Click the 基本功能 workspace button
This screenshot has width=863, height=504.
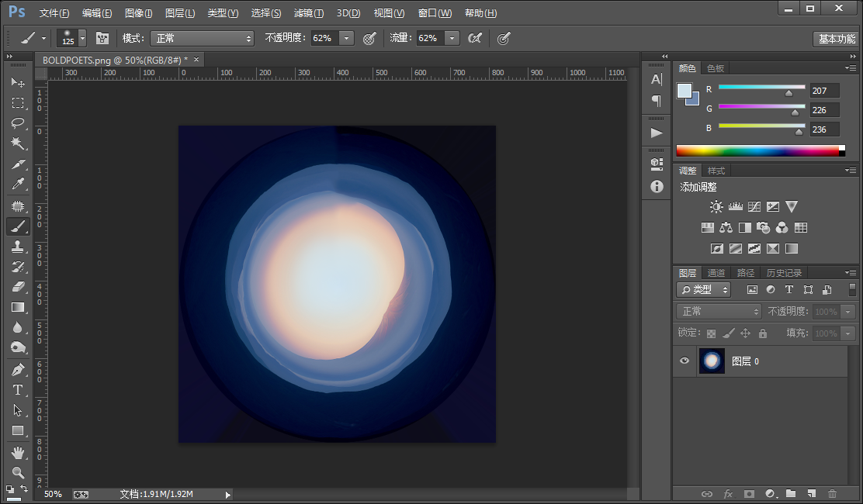click(836, 39)
